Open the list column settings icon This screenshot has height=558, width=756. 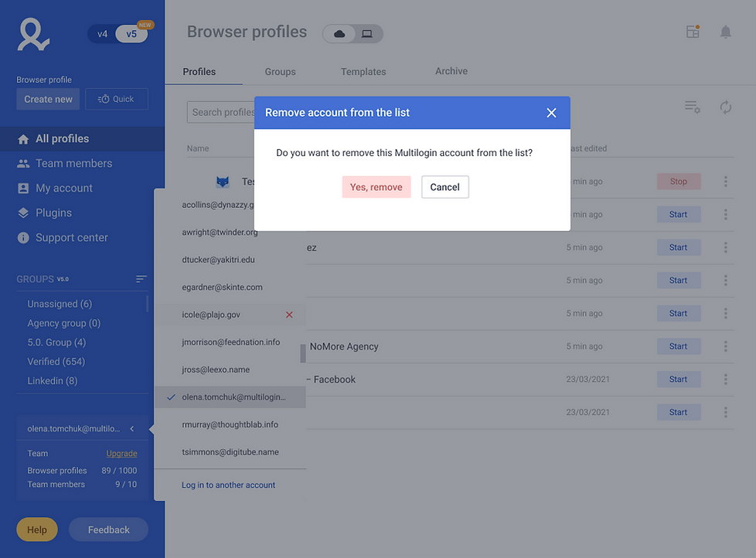pyautogui.click(x=692, y=107)
